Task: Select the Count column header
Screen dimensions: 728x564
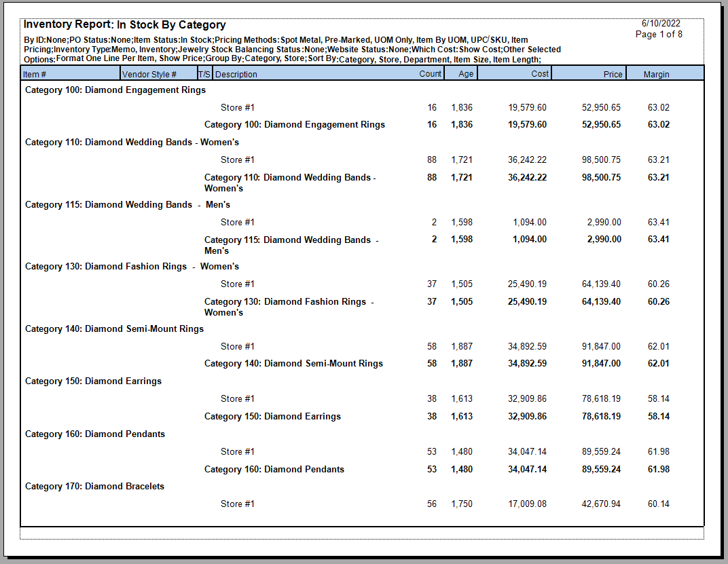Action: coord(430,73)
